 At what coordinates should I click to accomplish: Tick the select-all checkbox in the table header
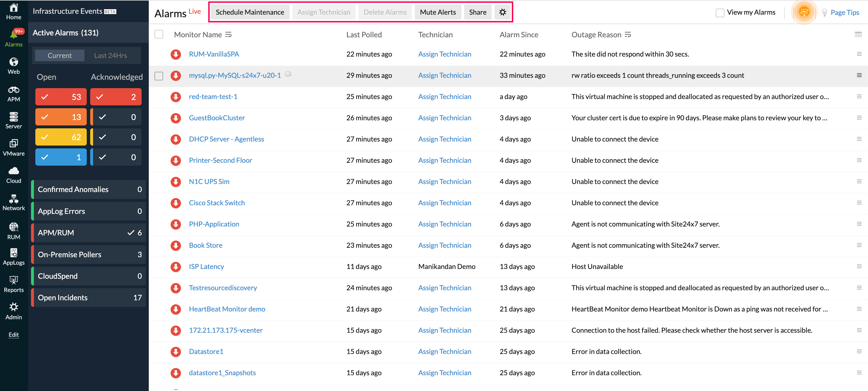[159, 34]
